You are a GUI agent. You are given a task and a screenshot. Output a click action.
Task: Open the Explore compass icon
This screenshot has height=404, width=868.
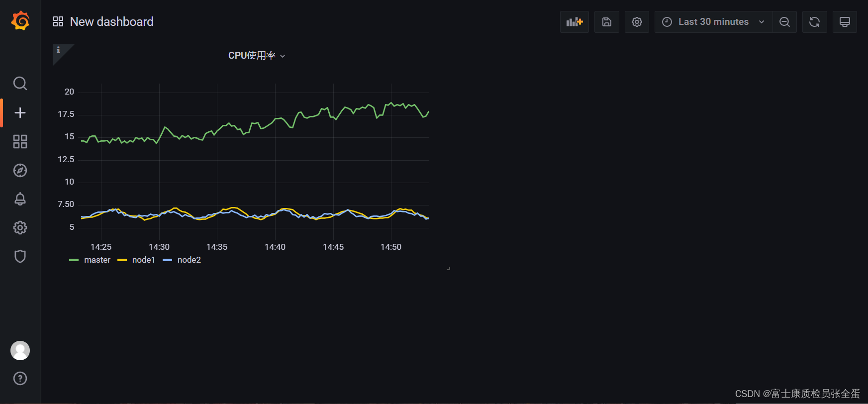20,171
